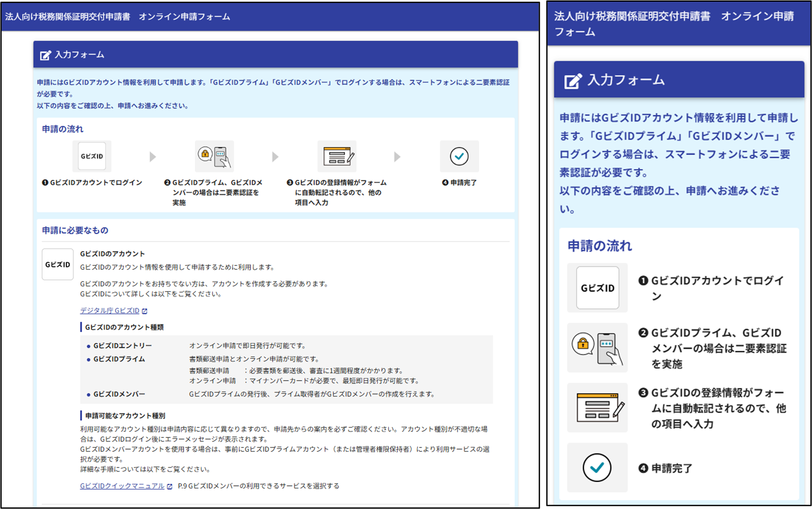
Task: Click the external link icon after GビズIDクイックマニュアル
Action: point(170,486)
